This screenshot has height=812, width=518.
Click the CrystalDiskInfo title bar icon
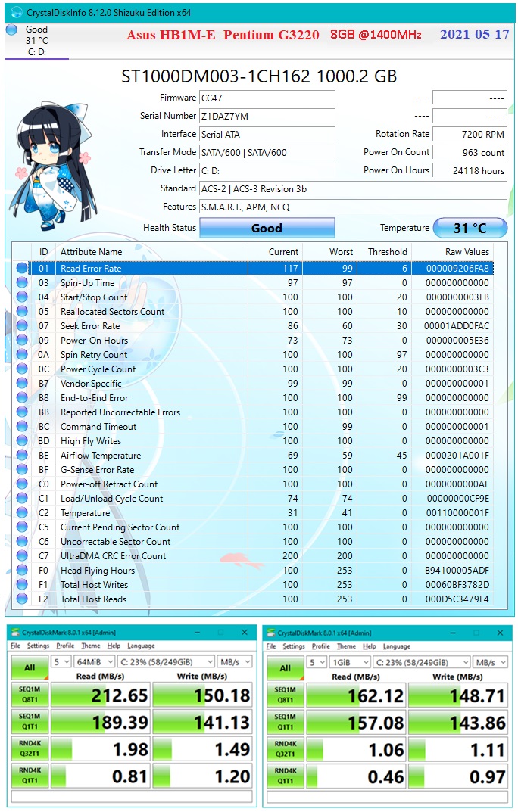(16, 12)
